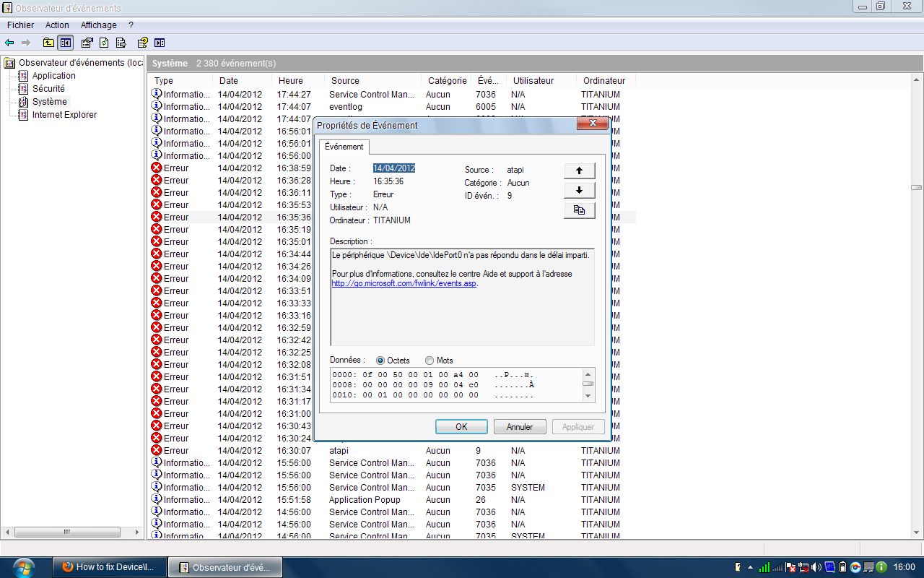924x578 pixels.
Task: Click the grayed Forward arrow in the toolbar
Action: pyautogui.click(x=26, y=43)
